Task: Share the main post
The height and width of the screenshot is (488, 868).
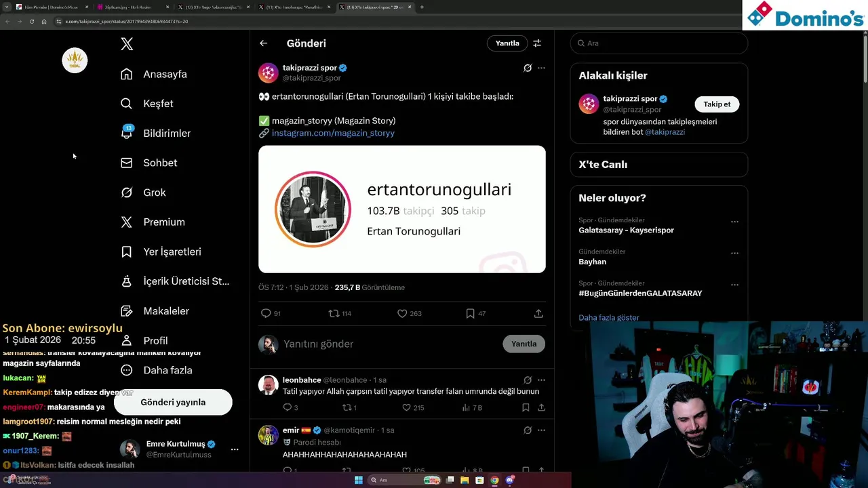Action: [538, 313]
